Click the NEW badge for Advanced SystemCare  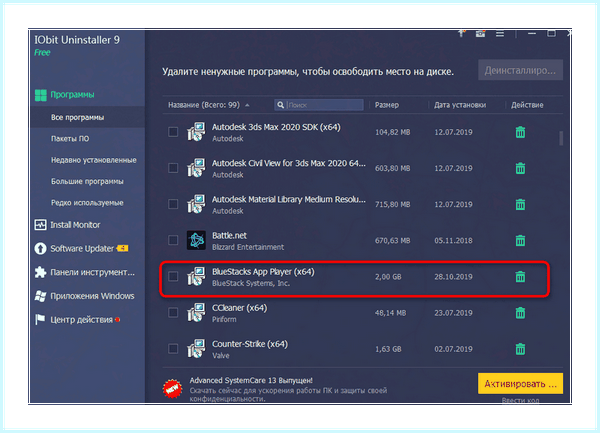tap(172, 389)
